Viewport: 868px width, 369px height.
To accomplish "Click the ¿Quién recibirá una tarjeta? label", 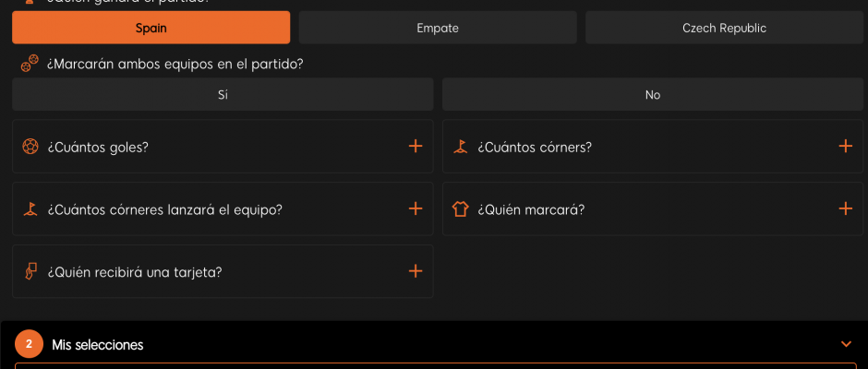I will [x=135, y=272].
